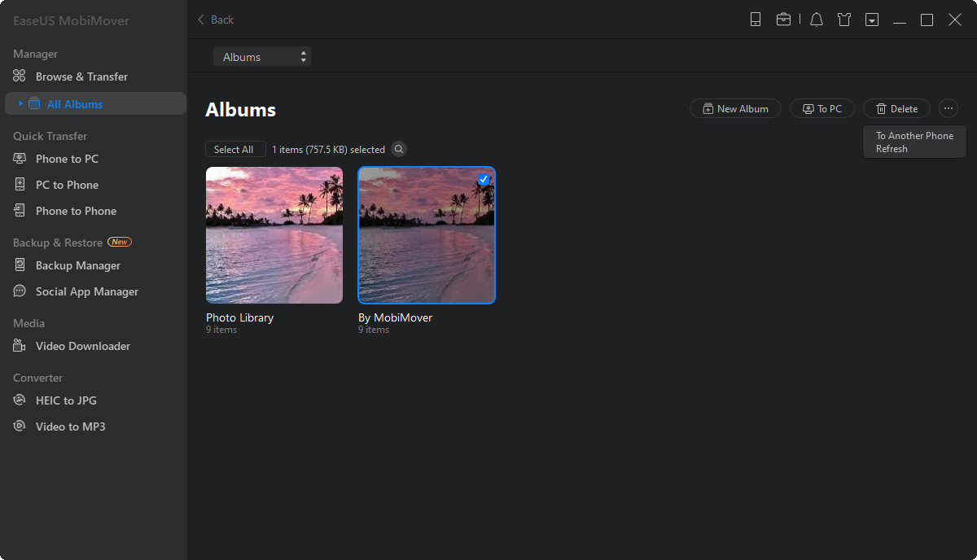This screenshot has width=977, height=560.
Task: Click the By MobiMover album name
Action: [395, 317]
